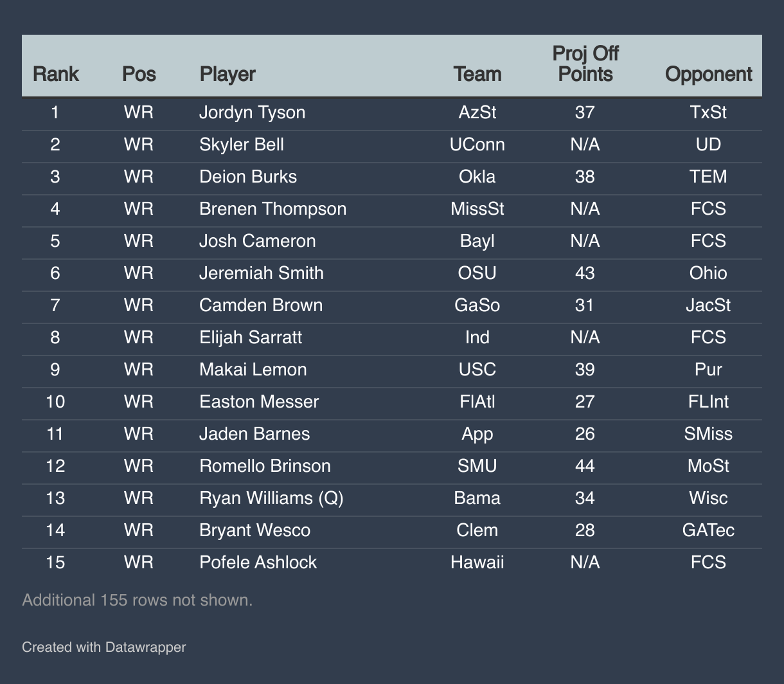784x684 pixels.
Task: Sort table by Rank column header
Action: (55, 74)
